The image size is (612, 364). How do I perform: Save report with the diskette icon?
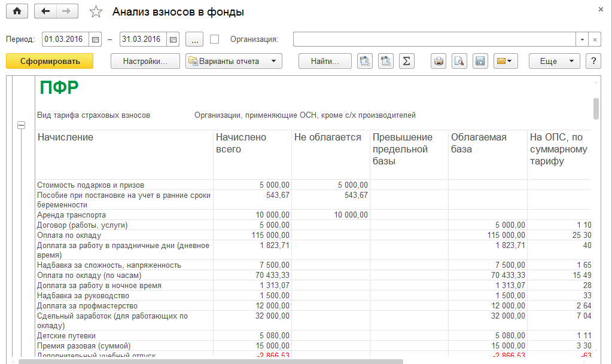point(479,61)
